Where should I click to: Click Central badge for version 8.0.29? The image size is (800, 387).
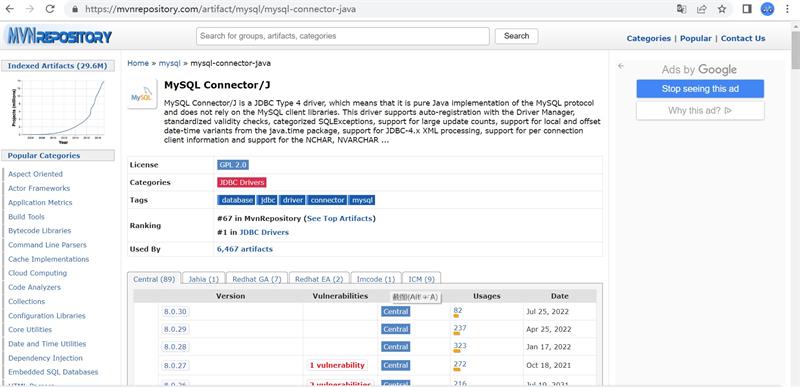(x=395, y=329)
